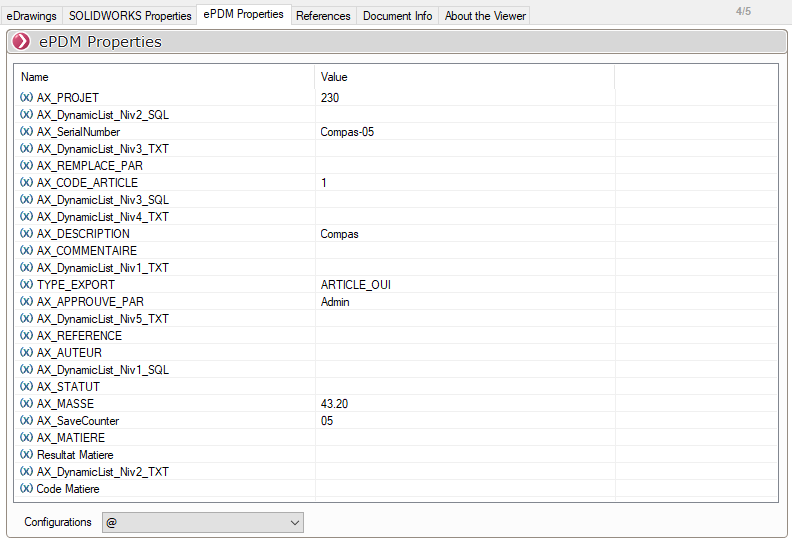Open the SOLIDWORKS Properties tab
The image size is (792, 540).
pos(130,16)
